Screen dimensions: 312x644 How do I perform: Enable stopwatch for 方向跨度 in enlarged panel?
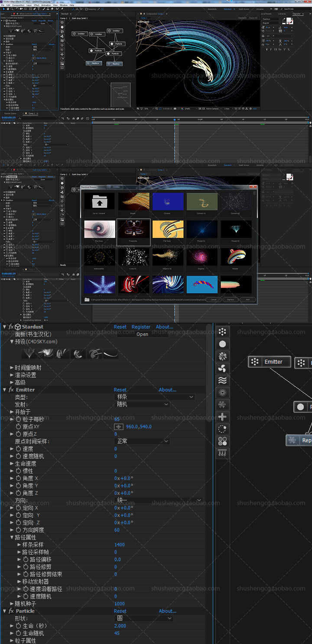pos(18,530)
